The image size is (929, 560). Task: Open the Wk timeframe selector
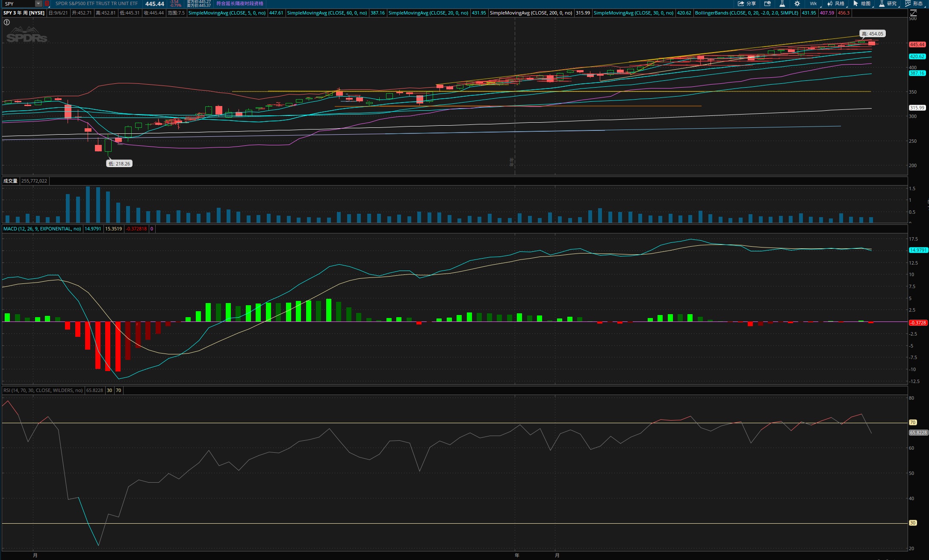point(813,3)
